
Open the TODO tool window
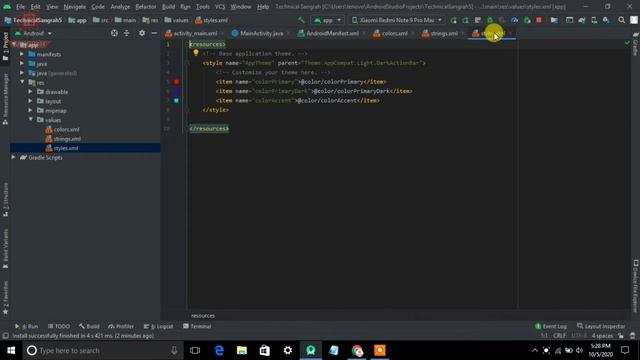pos(59,326)
